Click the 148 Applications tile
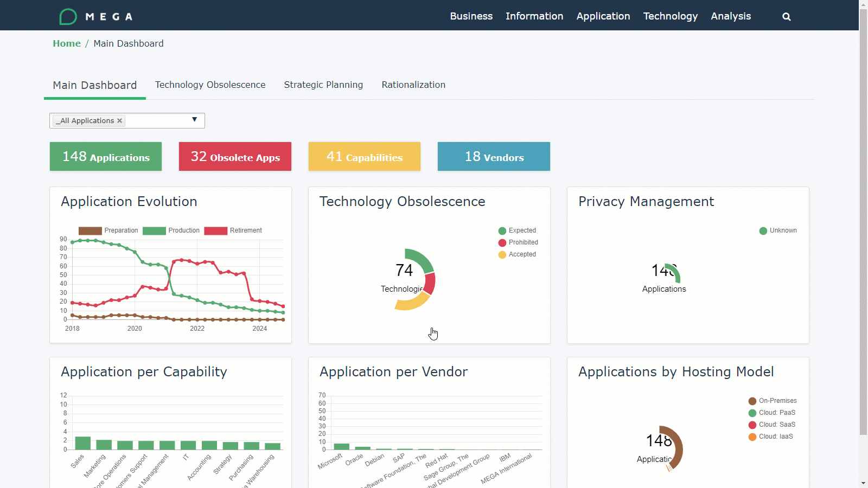The width and height of the screenshot is (868, 488). [106, 157]
